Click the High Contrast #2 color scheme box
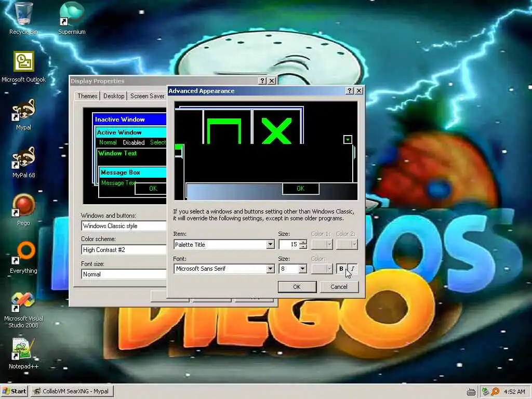This screenshot has width=532, height=399. click(x=124, y=250)
